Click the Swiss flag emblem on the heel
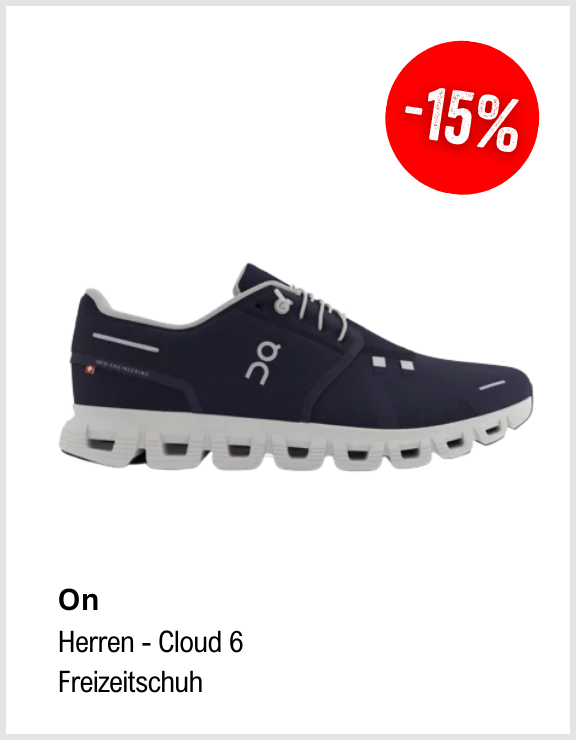Screen dimensions: 576x740 click(x=89, y=370)
